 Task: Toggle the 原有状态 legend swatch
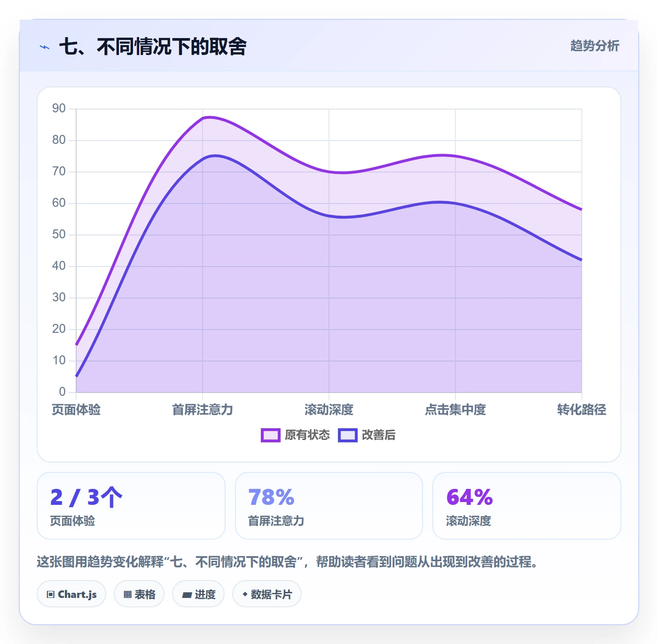[271, 435]
